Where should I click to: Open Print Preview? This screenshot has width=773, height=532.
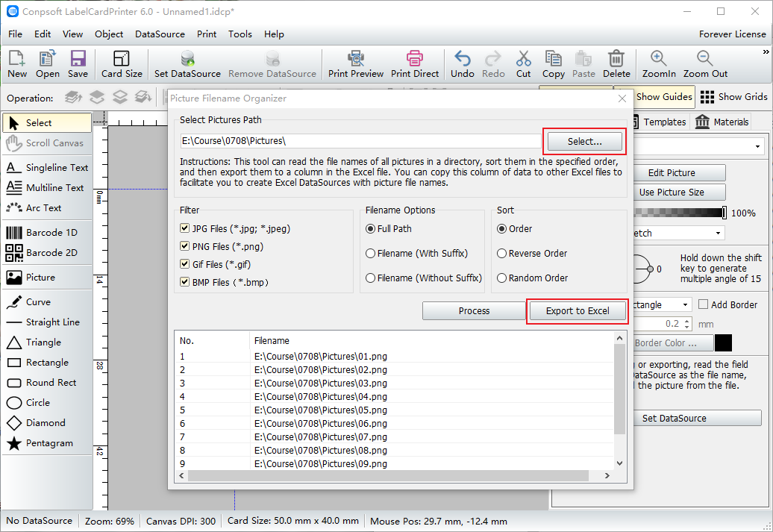pyautogui.click(x=355, y=64)
